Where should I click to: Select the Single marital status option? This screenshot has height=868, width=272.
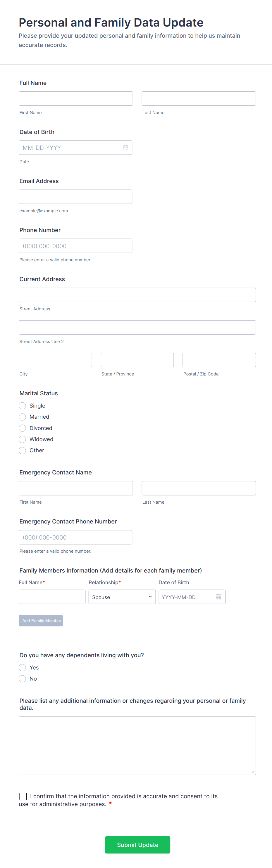tap(22, 406)
